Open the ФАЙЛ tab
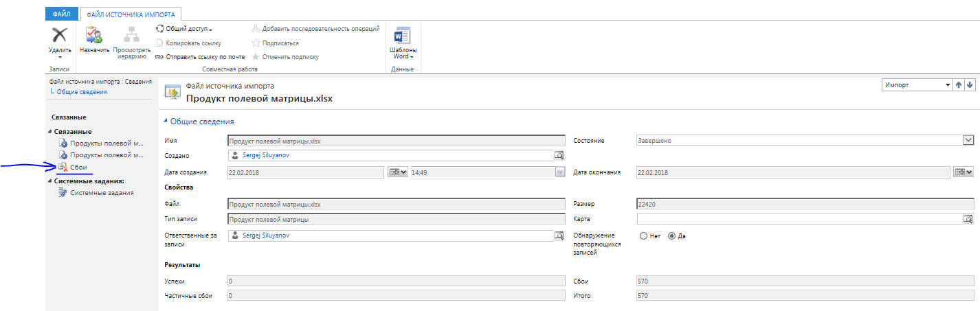This screenshot has width=980, height=311. tap(61, 14)
